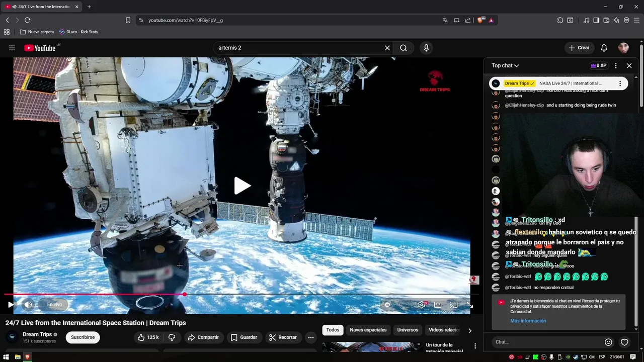Play the video with the large center button

pyautogui.click(x=242, y=186)
